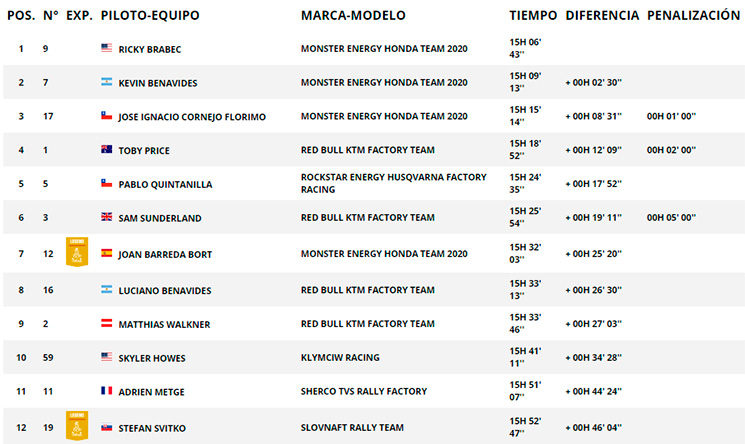Click Skyler Howes' Klymciw Racing team
This screenshot has height=444, width=745.
click(340, 357)
